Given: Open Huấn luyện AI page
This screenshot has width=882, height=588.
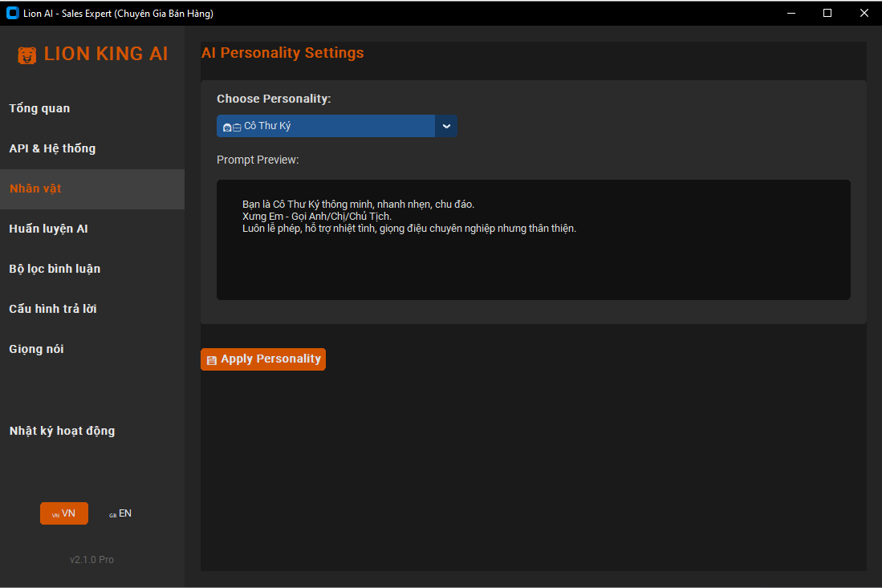Looking at the screenshot, I should pos(48,229).
